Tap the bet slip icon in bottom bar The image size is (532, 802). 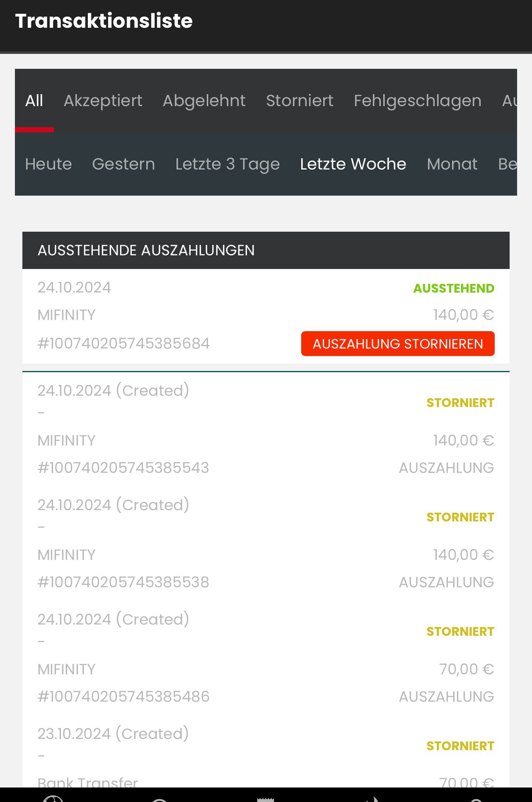[x=266, y=798]
